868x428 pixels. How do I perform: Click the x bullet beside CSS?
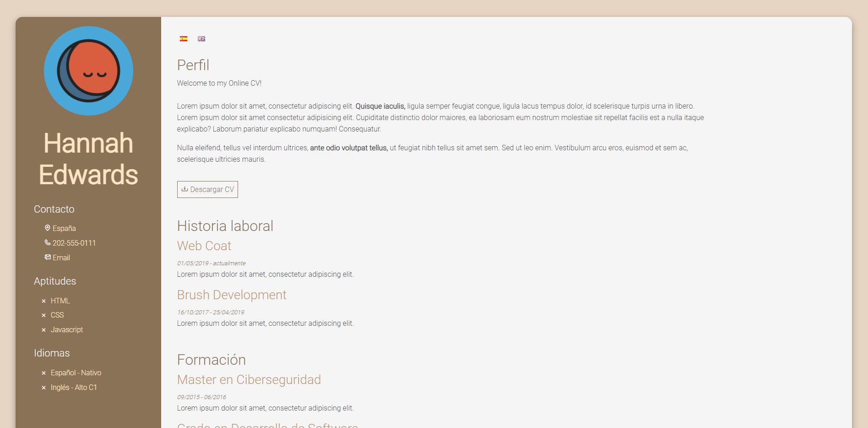(x=44, y=315)
